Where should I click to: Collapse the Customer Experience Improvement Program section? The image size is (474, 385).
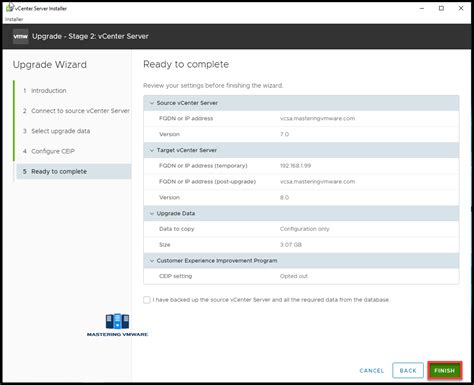[x=152, y=261]
